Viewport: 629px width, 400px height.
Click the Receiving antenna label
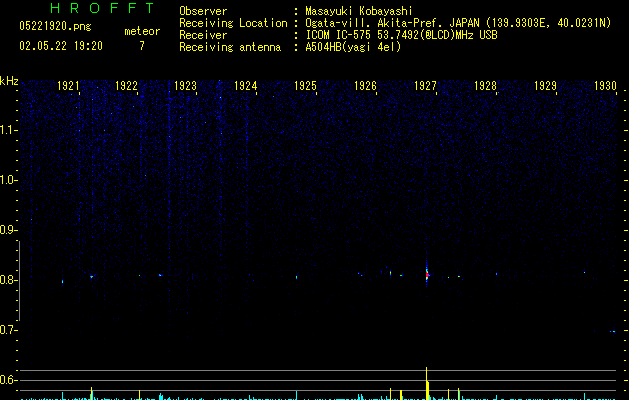230,47
